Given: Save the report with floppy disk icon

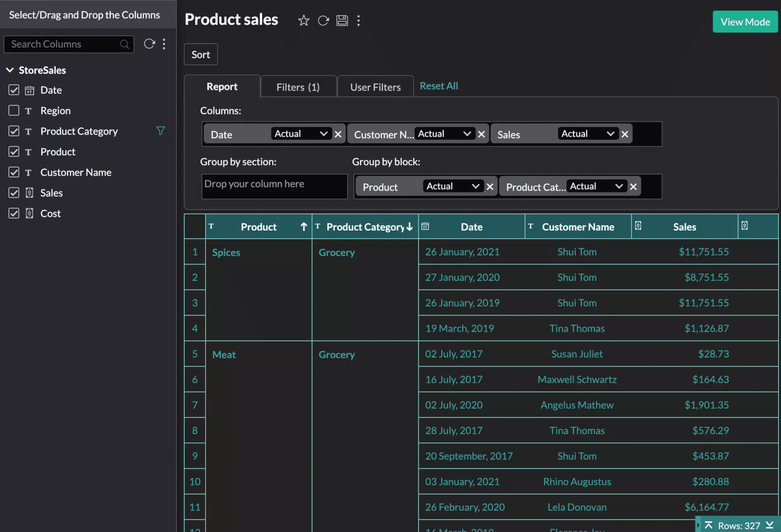Looking at the screenshot, I should [x=342, y=20].
